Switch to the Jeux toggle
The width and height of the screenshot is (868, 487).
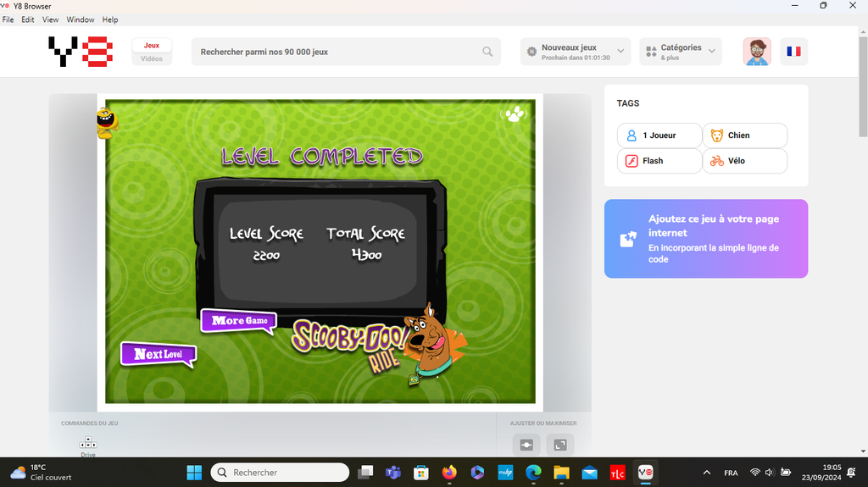point(152,46)
